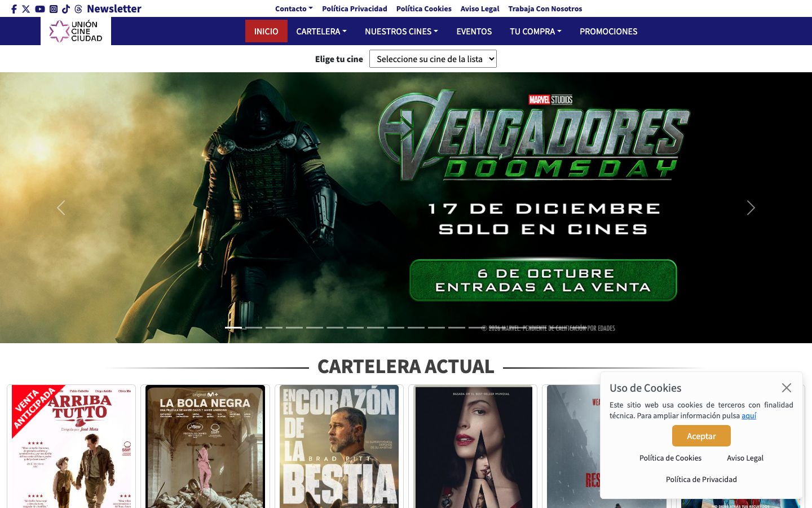This screenshot has height=508, width=812.
Task: Go to previous carousel slide arrow
Action: pyautogui.click(x=61, y=208)
